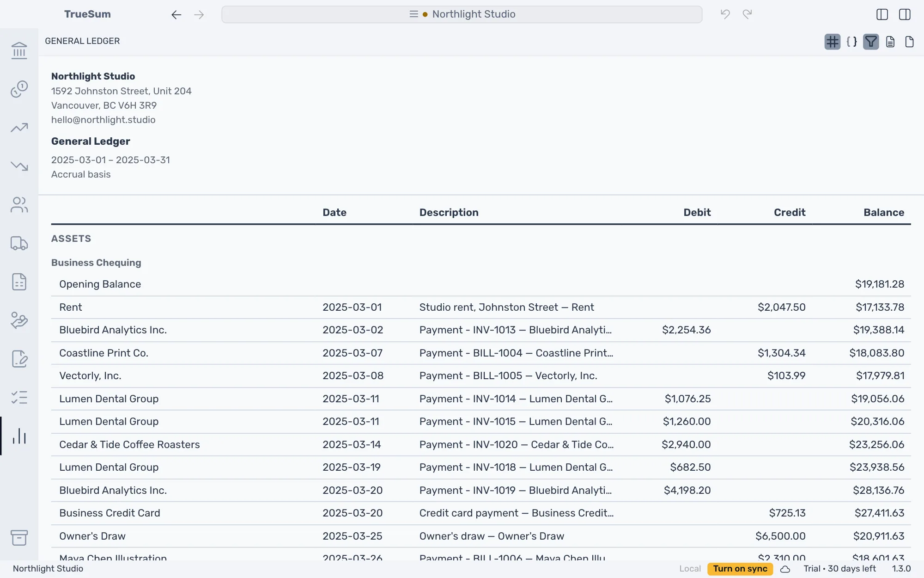Open the checklist sidebar icon

(x=19, y=398)
